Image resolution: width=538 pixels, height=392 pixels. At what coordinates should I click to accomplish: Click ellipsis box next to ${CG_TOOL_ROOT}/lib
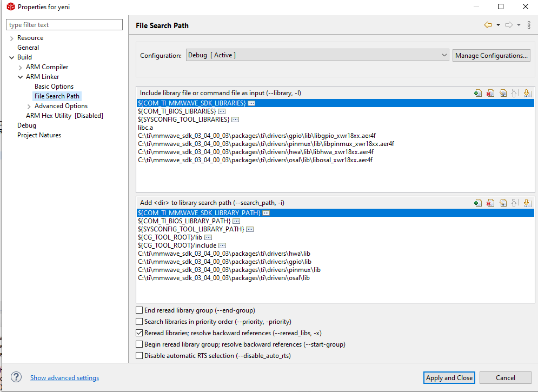click(x=208, y=237)
